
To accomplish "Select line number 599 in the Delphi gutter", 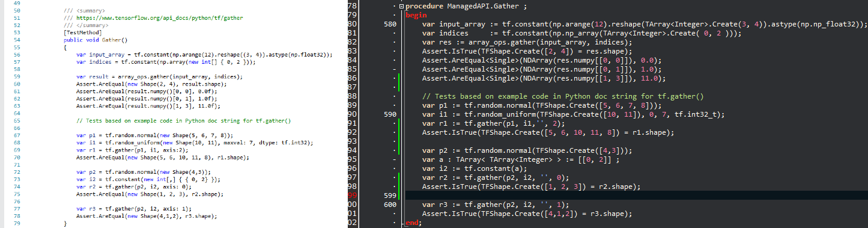I will tap(389, 196).
